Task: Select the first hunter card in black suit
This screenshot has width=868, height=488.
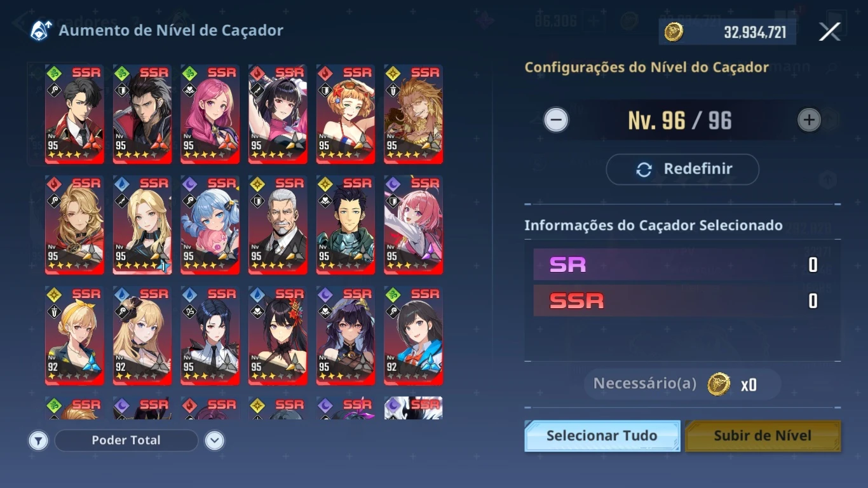Action: point(74,114)
